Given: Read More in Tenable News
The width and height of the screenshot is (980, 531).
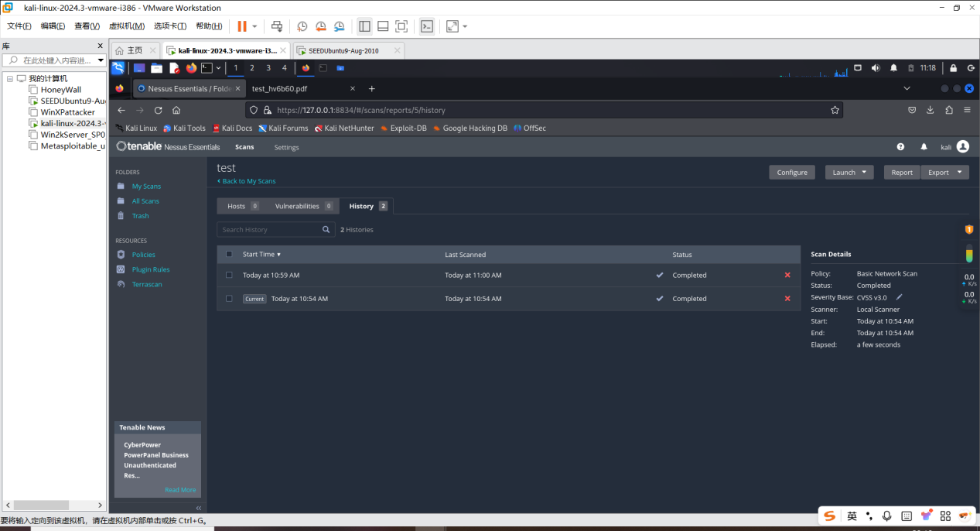Looking at the screenshot, I should 180,490.
